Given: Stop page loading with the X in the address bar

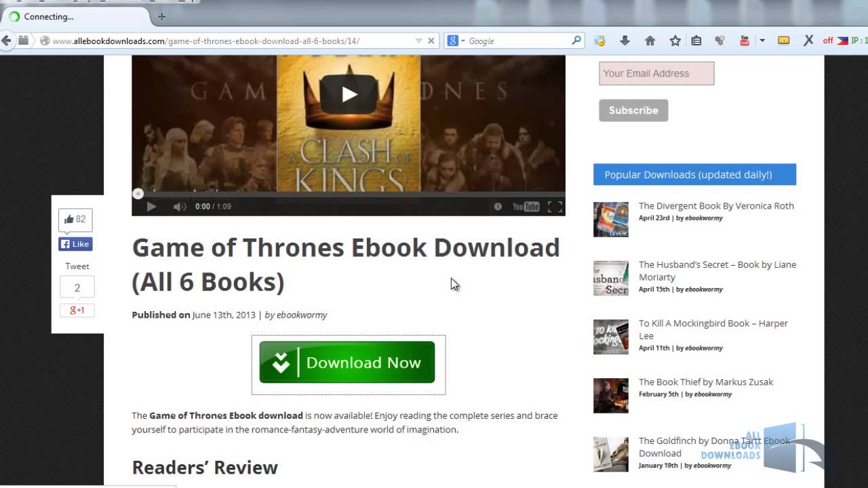Looking at the screenshot, I should coord(431,41).
